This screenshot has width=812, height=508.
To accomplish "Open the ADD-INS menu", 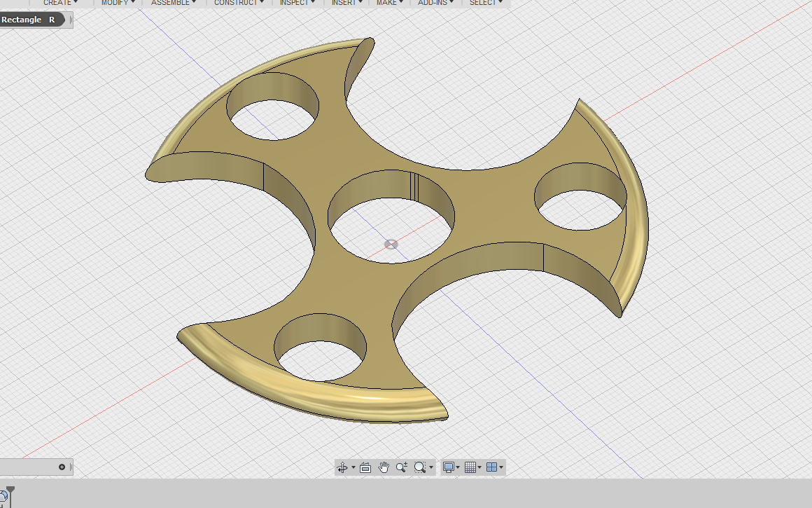I will pyautogui.click(x=432, y=3).
